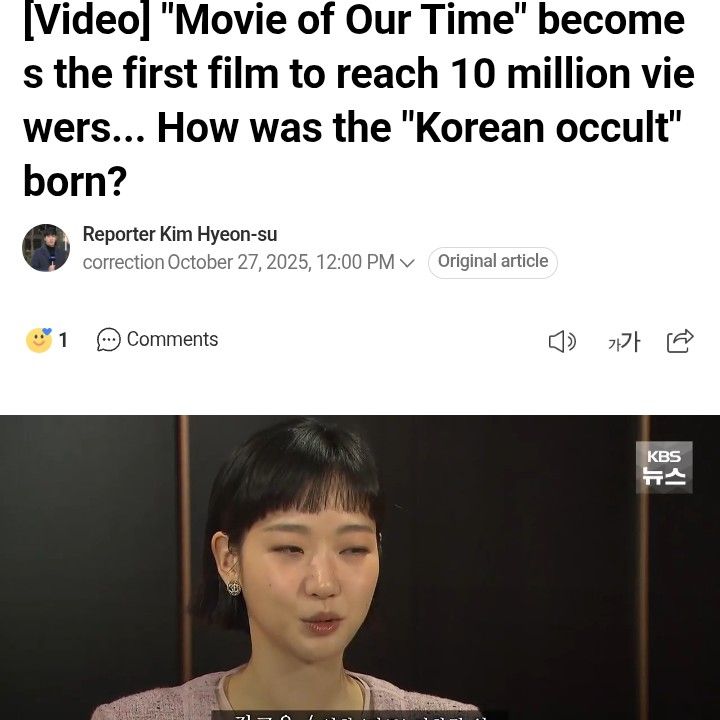This screenshot has width=720, height=720.
Task: Tap the speaker icon to listen to article
Action: tap(562, 342)
